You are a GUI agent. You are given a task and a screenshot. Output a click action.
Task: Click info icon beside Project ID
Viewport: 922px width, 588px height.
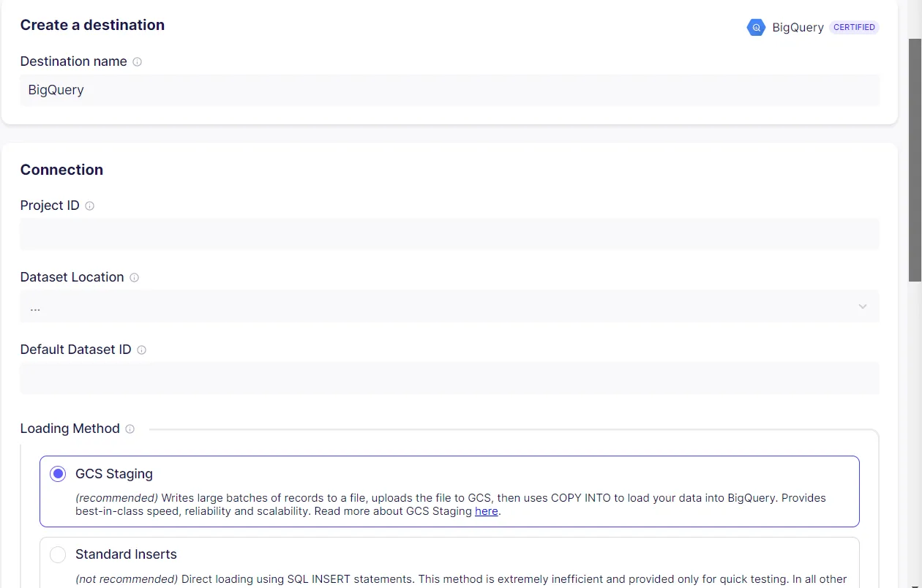pos(89,206)
